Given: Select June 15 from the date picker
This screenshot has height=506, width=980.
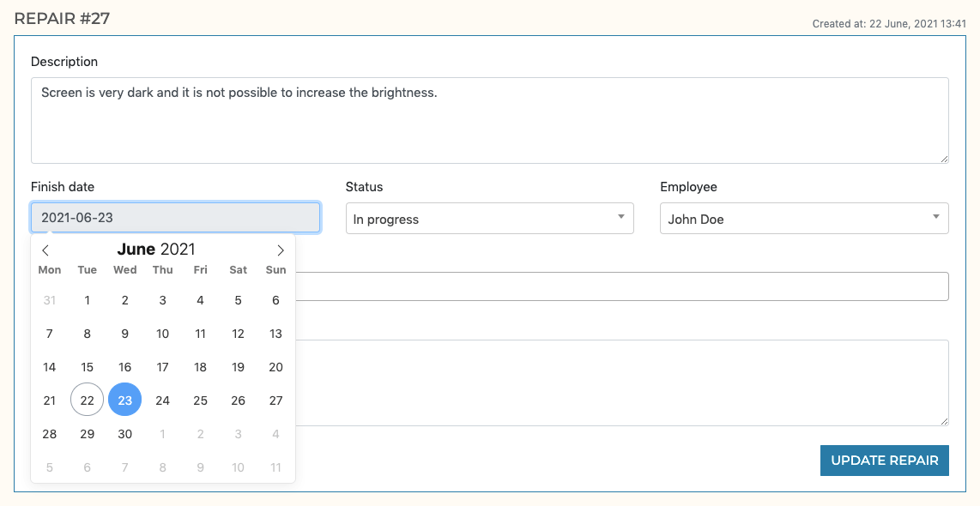Looking at the screenshot, I should point(87,366).
